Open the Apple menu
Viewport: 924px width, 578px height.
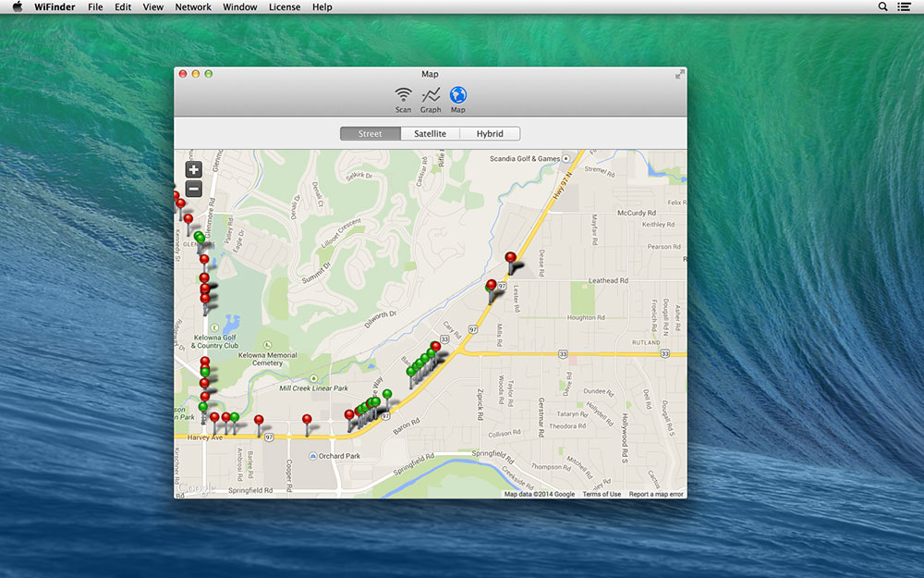[17, 6]
